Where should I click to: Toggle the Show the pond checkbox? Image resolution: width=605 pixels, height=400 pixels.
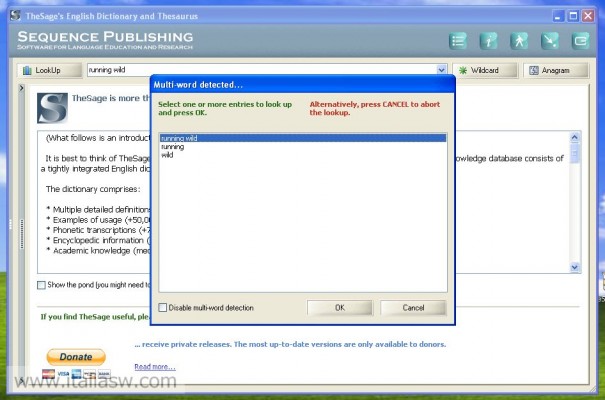(x=41, y=285)
